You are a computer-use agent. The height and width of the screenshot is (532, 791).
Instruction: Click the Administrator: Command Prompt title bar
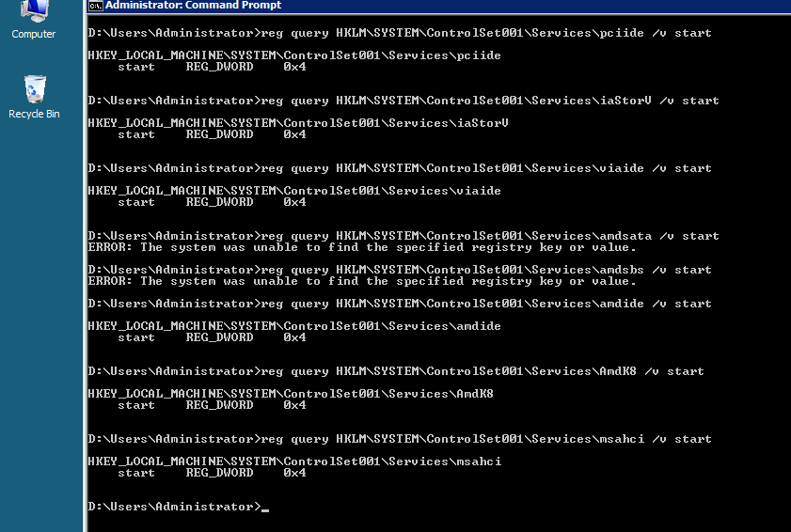[x=438, y=6]
